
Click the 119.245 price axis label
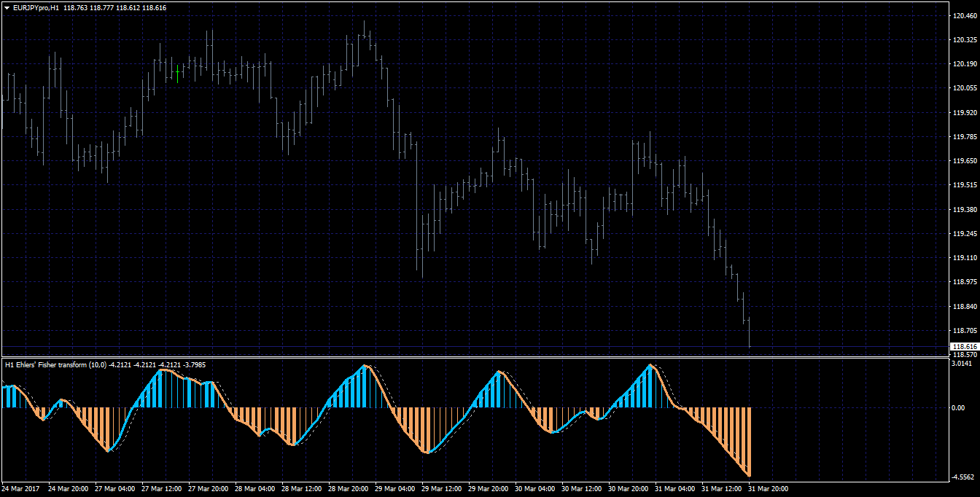tap(965, 234)
